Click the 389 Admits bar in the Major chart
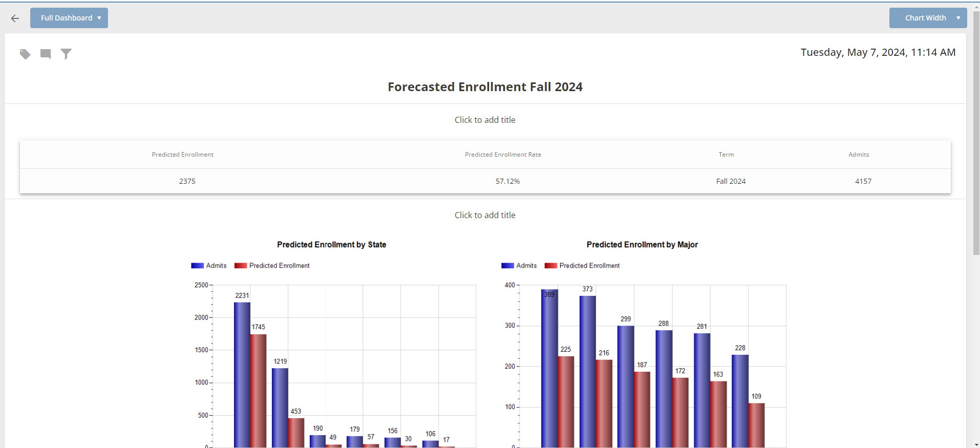This screenshot has height=448, width=980. pyautogui.click(x=549, y=369)
